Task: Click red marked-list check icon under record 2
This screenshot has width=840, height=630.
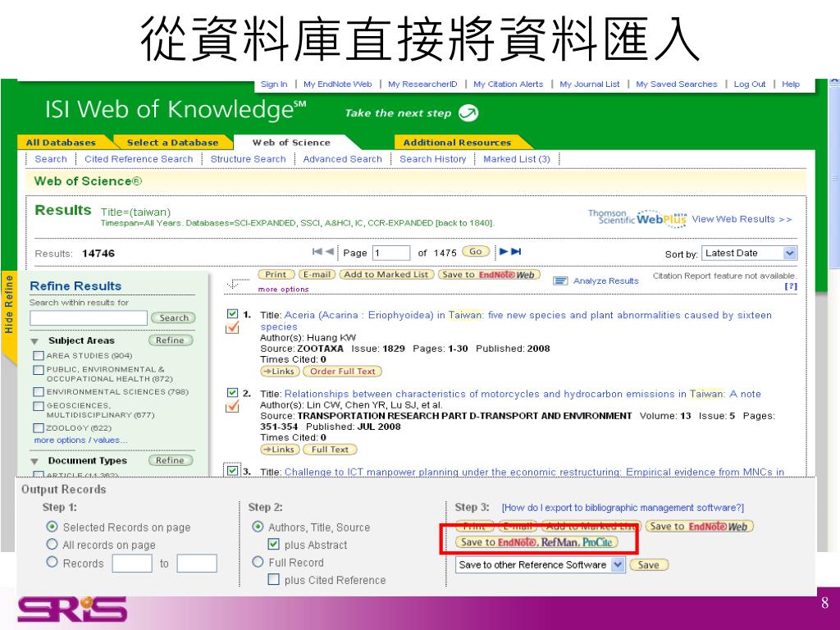Action: [232, 406]
